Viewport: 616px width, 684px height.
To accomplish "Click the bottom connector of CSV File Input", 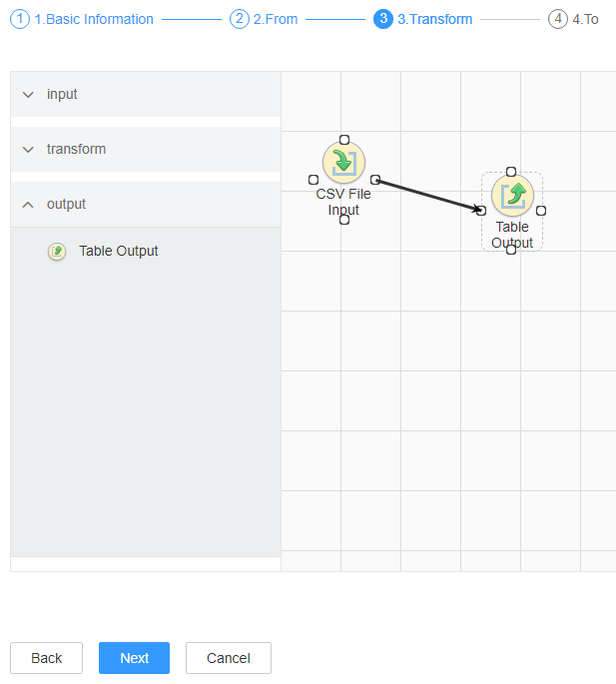I will coord(344,220).
